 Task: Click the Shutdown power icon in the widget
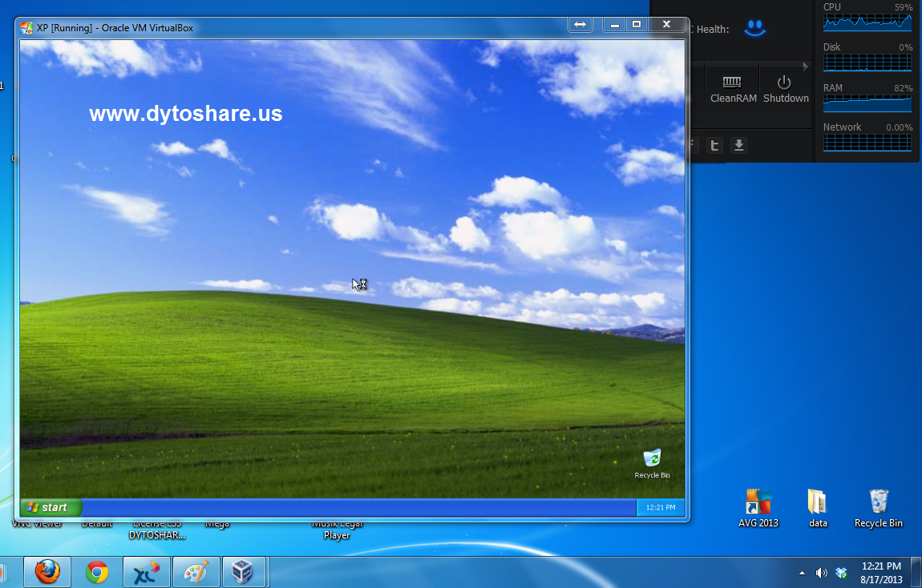(x=785, y=83)
